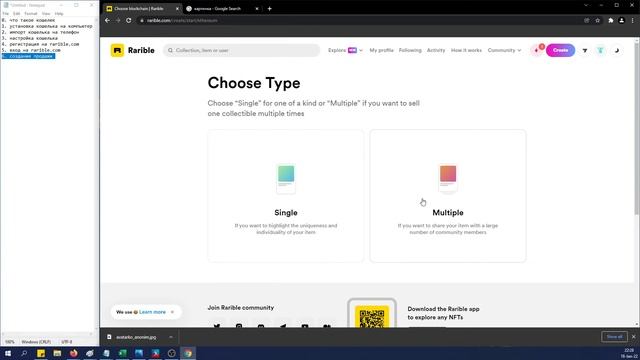Open Chrome extensions puzzle icon

click(x=611, y=20)
